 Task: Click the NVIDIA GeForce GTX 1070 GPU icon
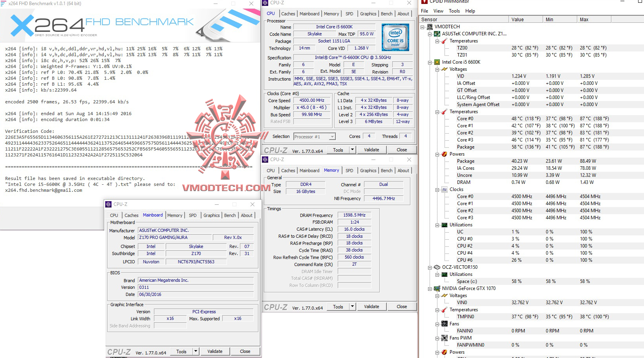click(x=437, y=288)
